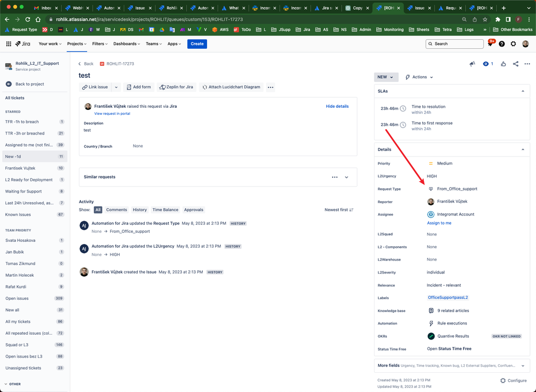Open the Known Issues queue
Viewport: 536px width, 392px height.
point(34,215)
